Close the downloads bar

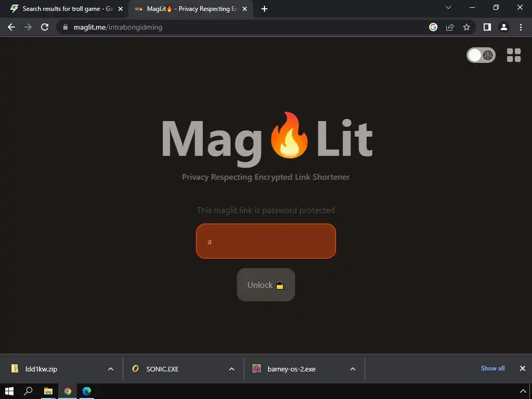[x=523, y=368]
